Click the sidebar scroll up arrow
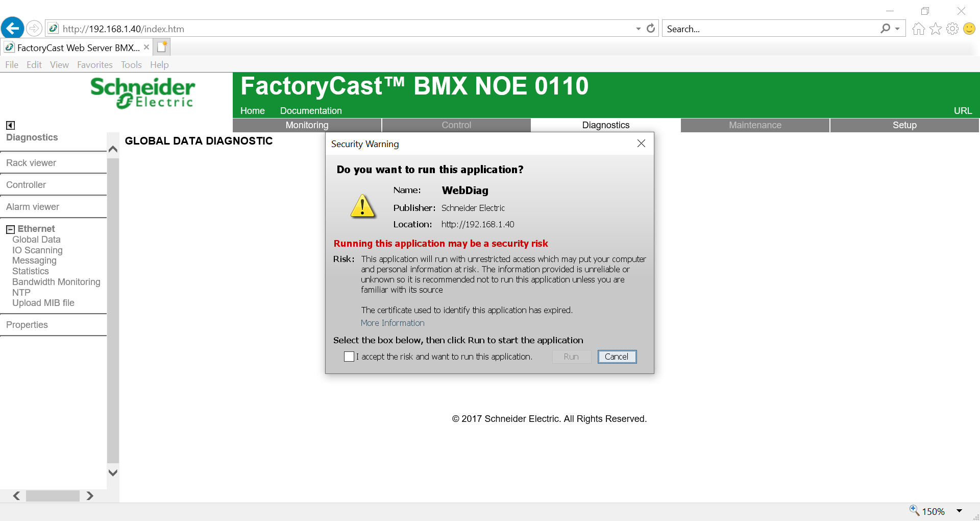 point(113,149)
